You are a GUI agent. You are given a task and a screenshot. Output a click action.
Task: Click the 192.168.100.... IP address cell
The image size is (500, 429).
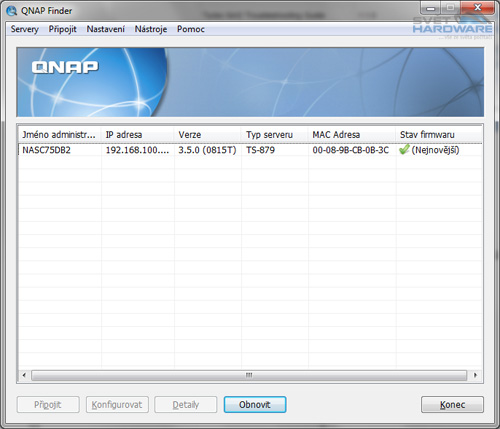coord(137,150)
